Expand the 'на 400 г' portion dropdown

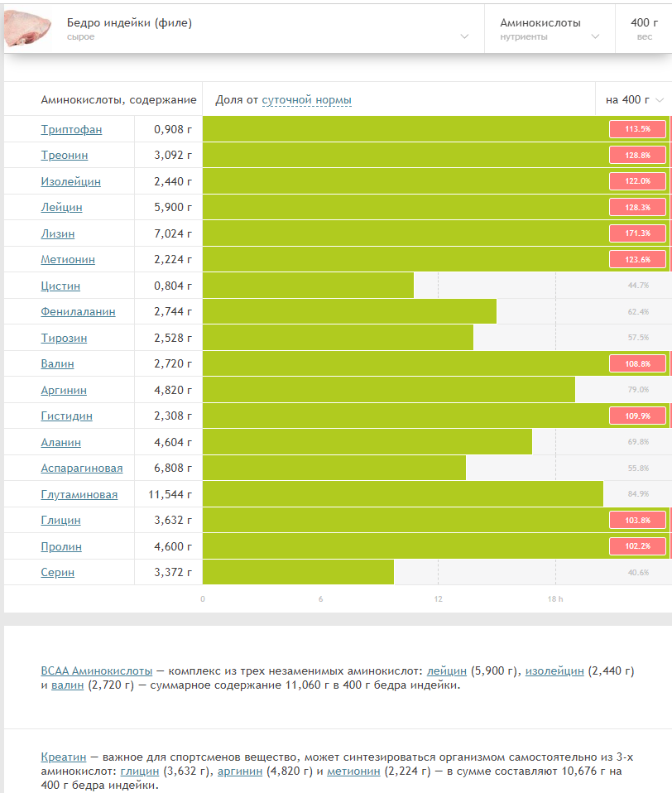[x=634, y=99]
